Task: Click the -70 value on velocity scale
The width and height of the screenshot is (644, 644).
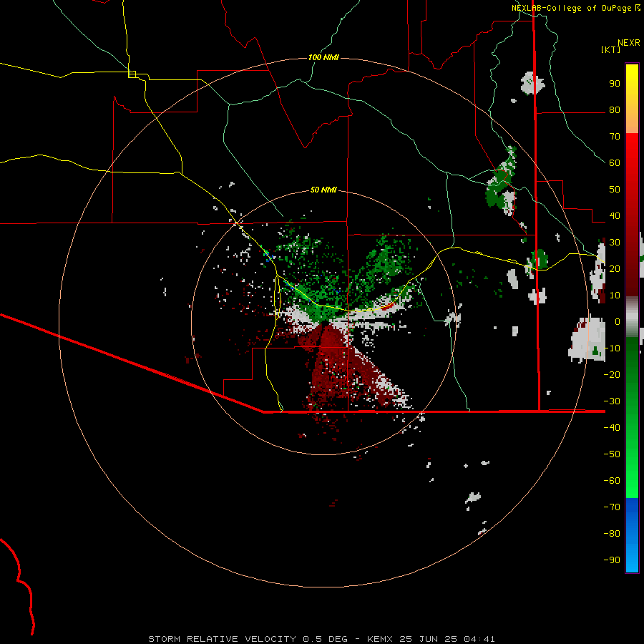Action: (x=612, y=507)
